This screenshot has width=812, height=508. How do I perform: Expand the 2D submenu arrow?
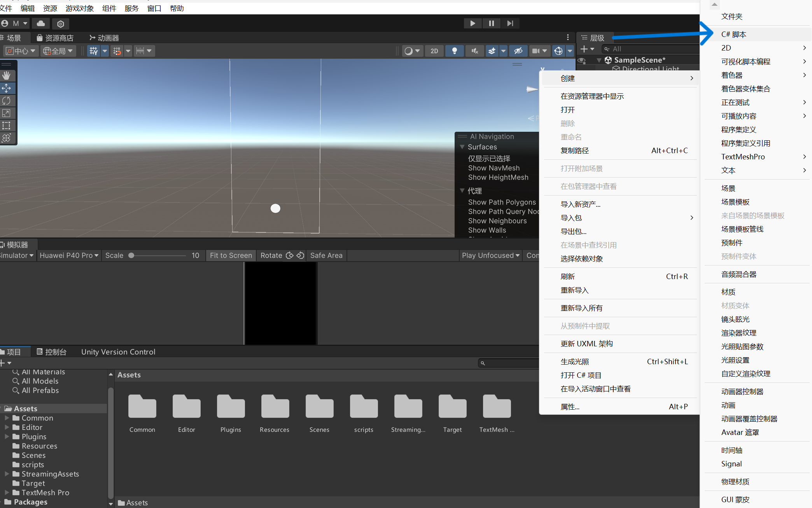pos(805,48)
